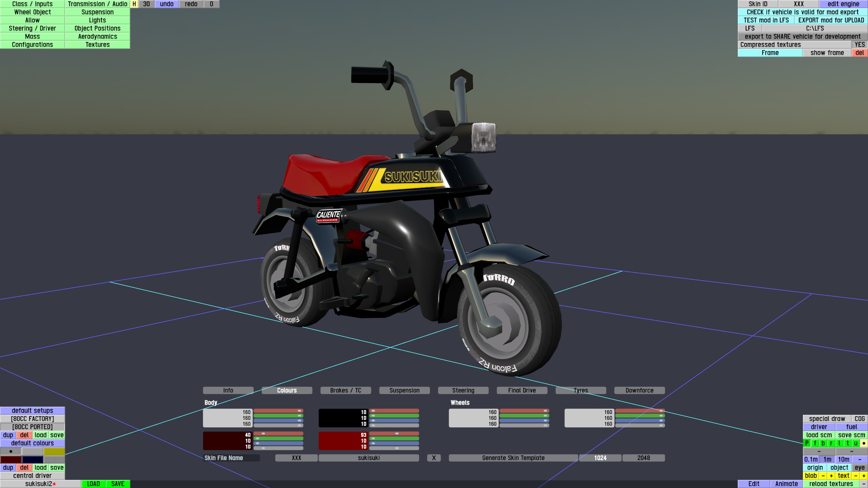
Task: Toggle the eye view mode button
Action: 860,467
